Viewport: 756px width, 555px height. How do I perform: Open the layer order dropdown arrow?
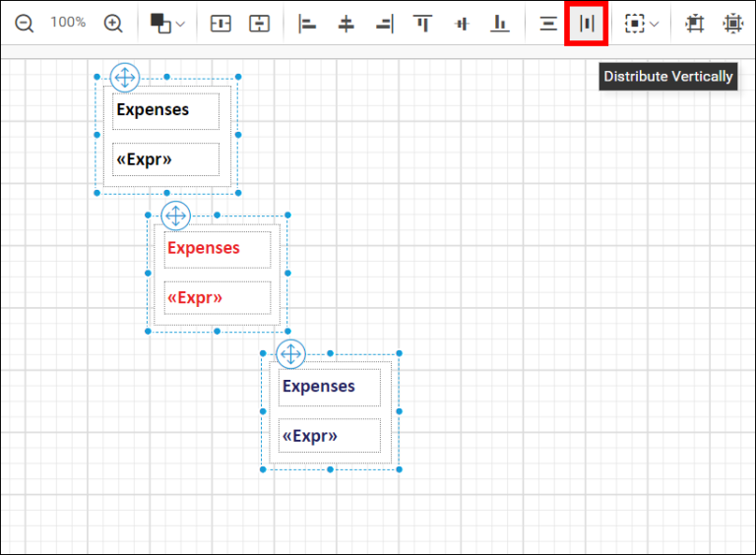click(180, 24)
